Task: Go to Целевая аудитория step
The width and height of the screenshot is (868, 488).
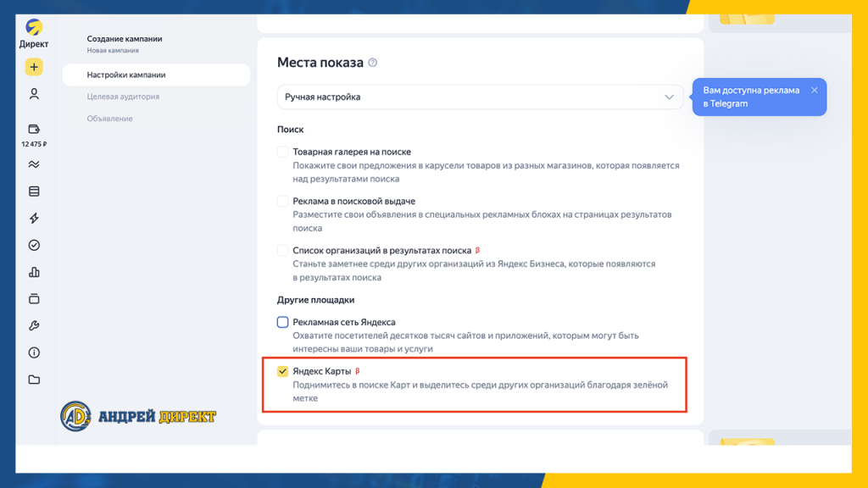Action: 123,97
